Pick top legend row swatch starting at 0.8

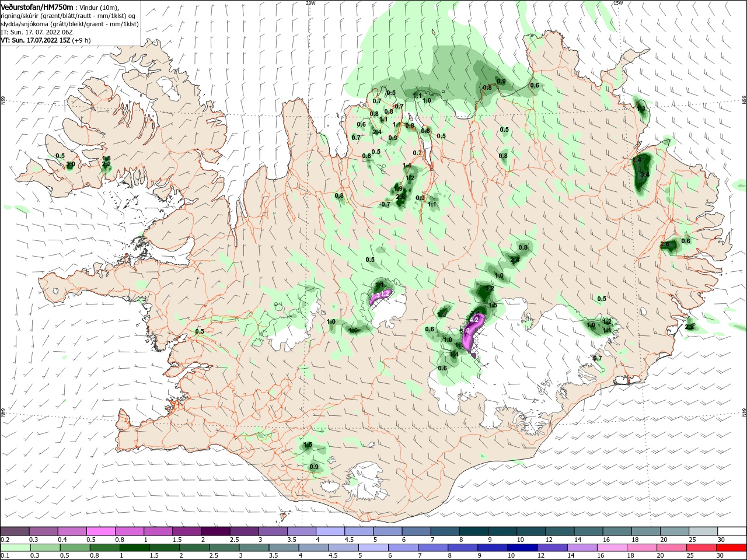129,531
